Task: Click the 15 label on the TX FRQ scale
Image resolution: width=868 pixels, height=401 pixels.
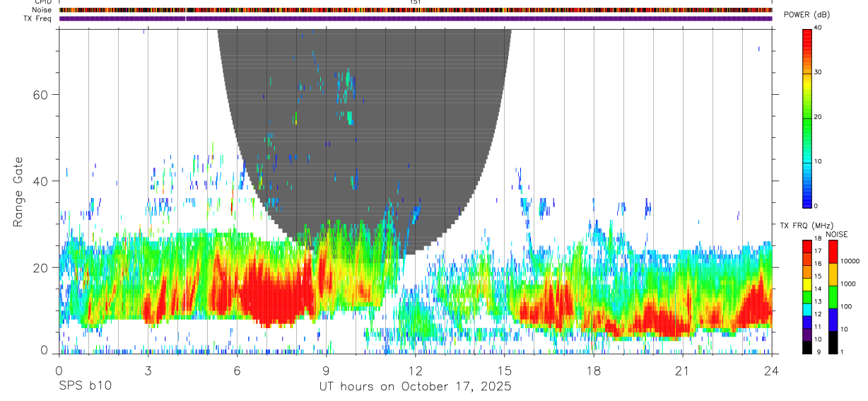Action: pyautogui.click(x=819, y=277)
